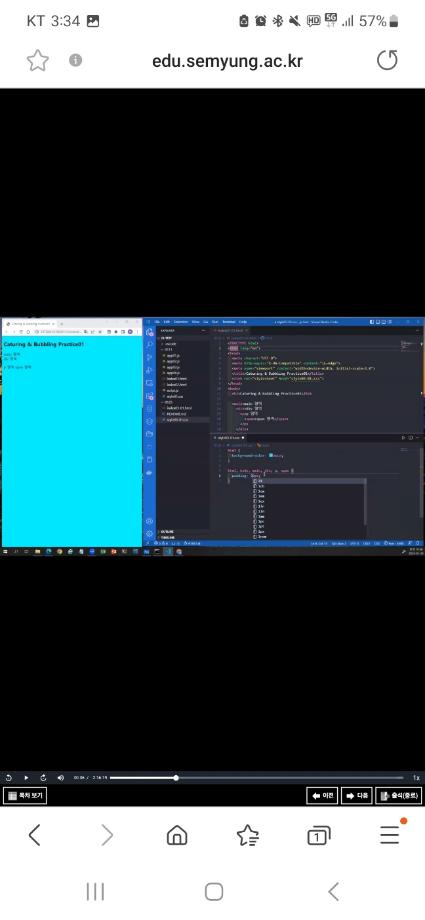This screenshot has width=425, height=920.
Task: Show open tabs with the tab counter
Action: pos(319,835)
